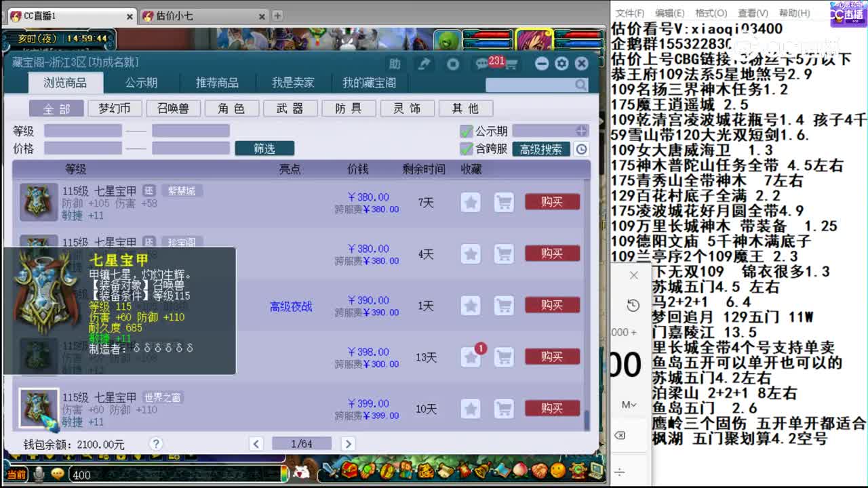Click the maximum 价格 input field
Screen dimensions: 868x488
(x=191, y=148)
